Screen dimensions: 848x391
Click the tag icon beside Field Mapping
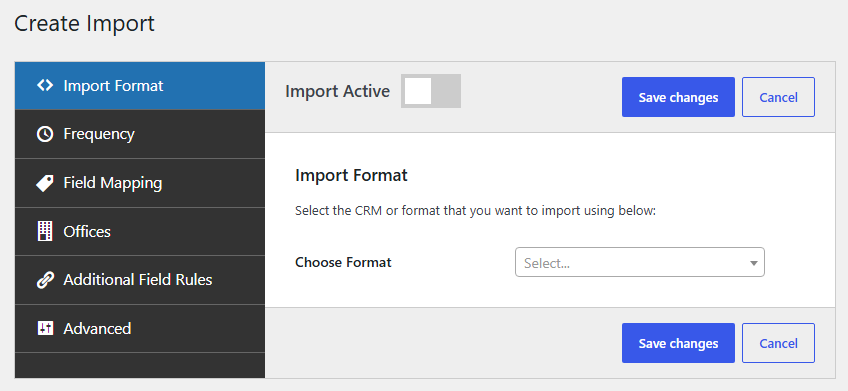[x=45, y=183]
